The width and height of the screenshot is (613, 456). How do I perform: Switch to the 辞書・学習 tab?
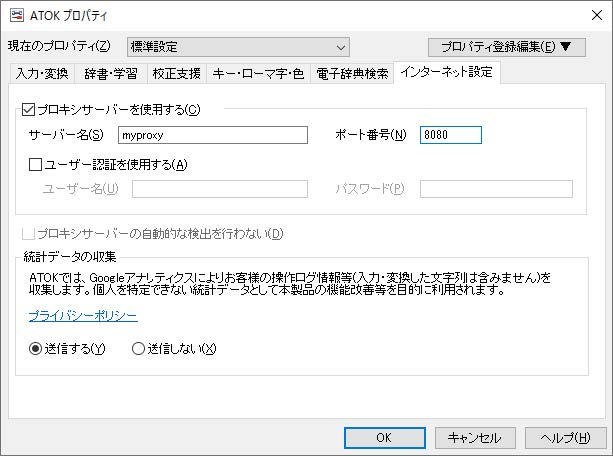[x=111, y=74]
